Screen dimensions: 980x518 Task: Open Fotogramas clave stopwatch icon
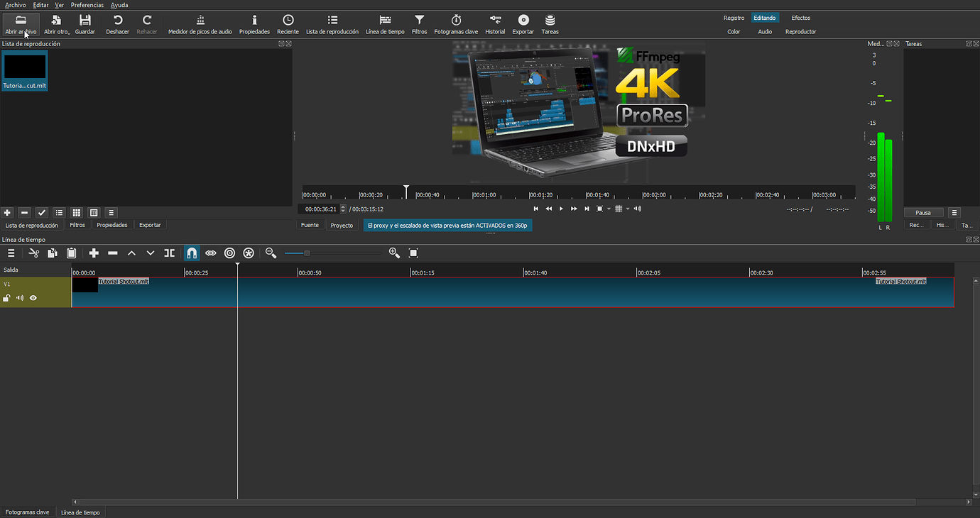[x=456, y=24]
